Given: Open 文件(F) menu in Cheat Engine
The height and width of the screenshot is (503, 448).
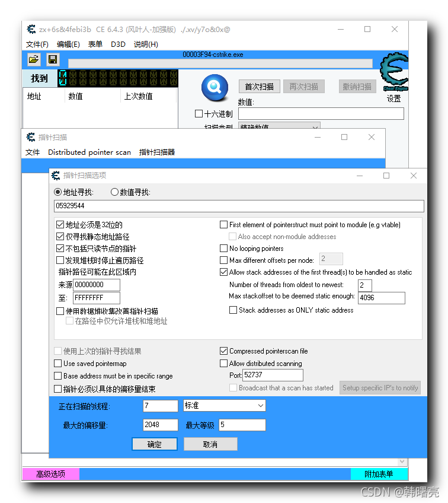Looking at the screenshot, I should pyautogui.click(x=37, y=44).
